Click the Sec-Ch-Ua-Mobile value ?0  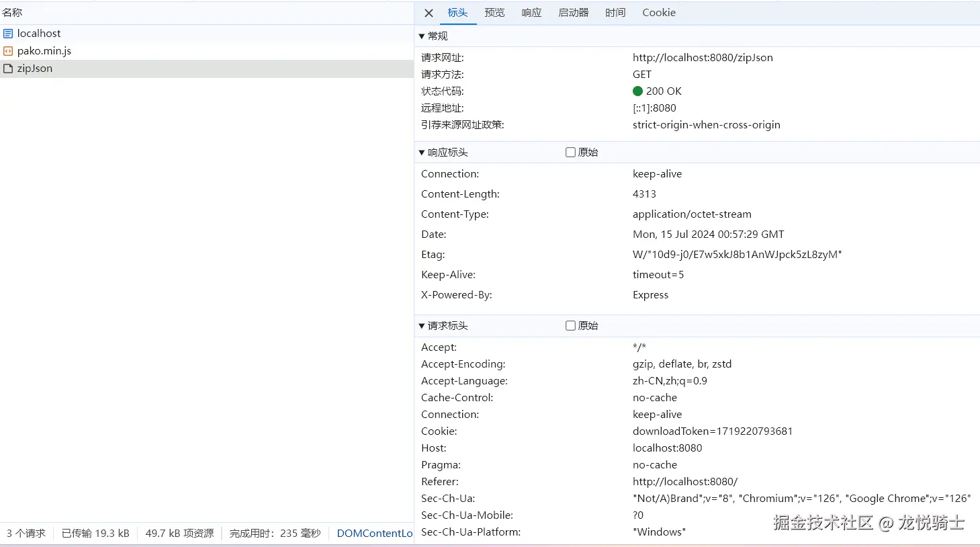click(x=638, y=515)
